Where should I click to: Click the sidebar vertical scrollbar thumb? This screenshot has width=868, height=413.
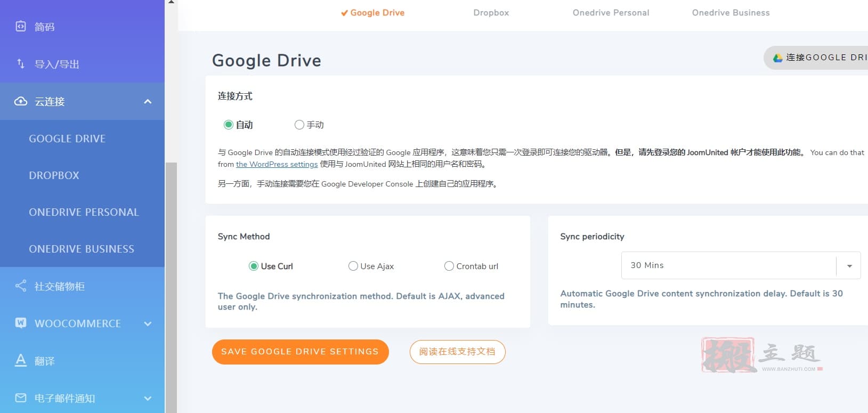(171, 288)
